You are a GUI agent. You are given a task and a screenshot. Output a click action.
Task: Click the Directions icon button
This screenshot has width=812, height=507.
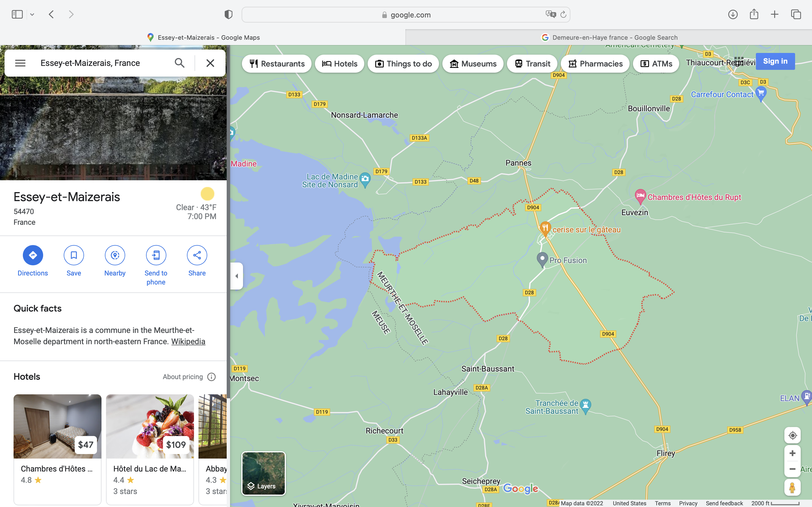click(32, 255)
